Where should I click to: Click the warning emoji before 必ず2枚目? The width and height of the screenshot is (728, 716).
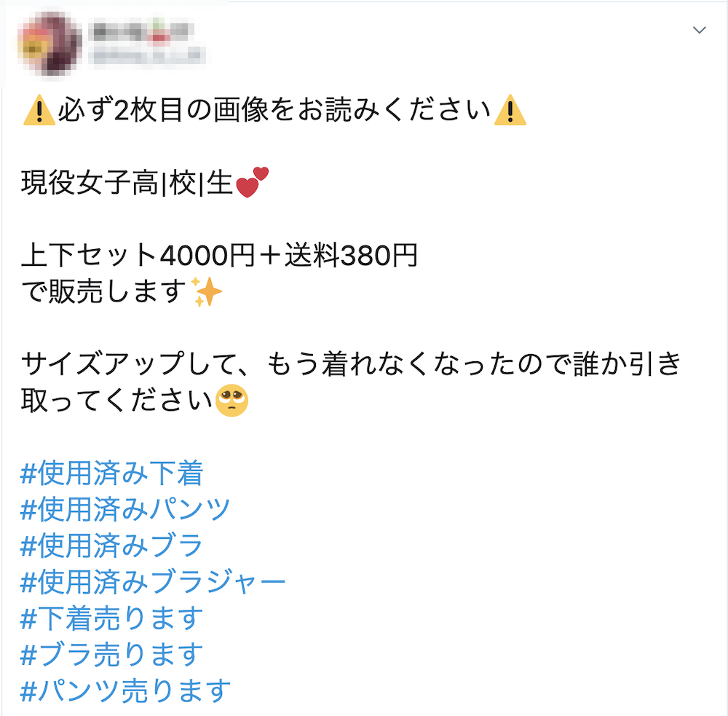coord(39,110)
